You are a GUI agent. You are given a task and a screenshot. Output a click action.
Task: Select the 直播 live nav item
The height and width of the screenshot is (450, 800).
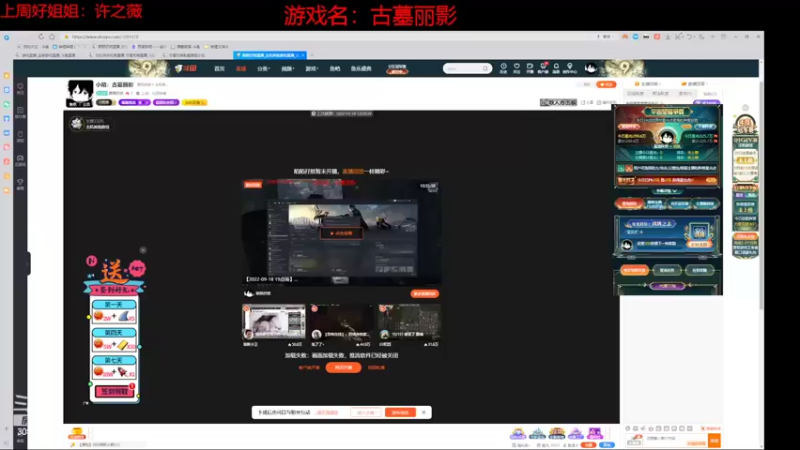click(241, 68)
